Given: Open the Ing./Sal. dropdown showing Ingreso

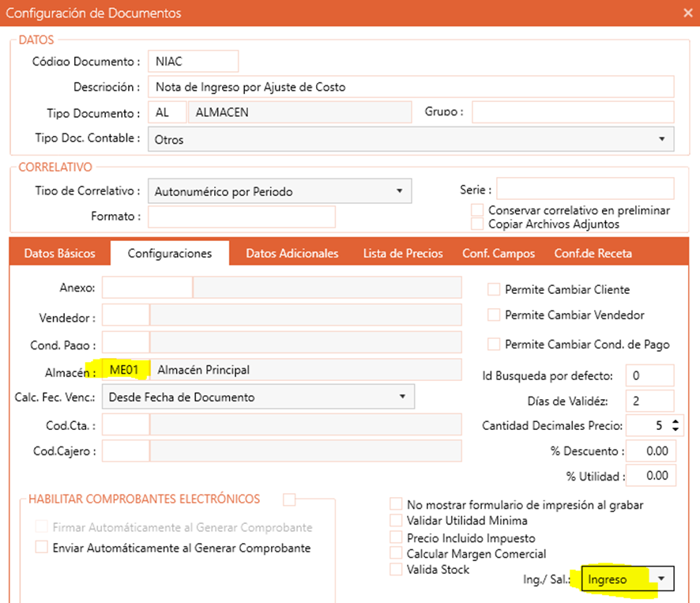Looking at the screenshot, I should 661,579.
